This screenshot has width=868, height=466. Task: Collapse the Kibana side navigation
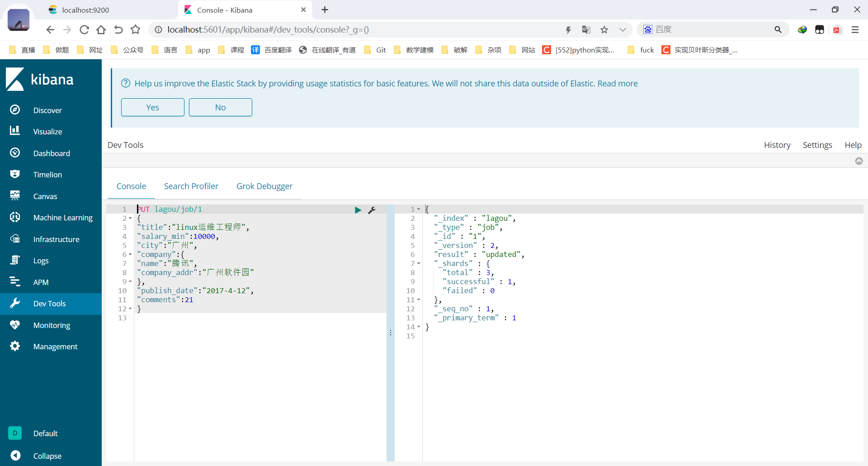[47, 456]
